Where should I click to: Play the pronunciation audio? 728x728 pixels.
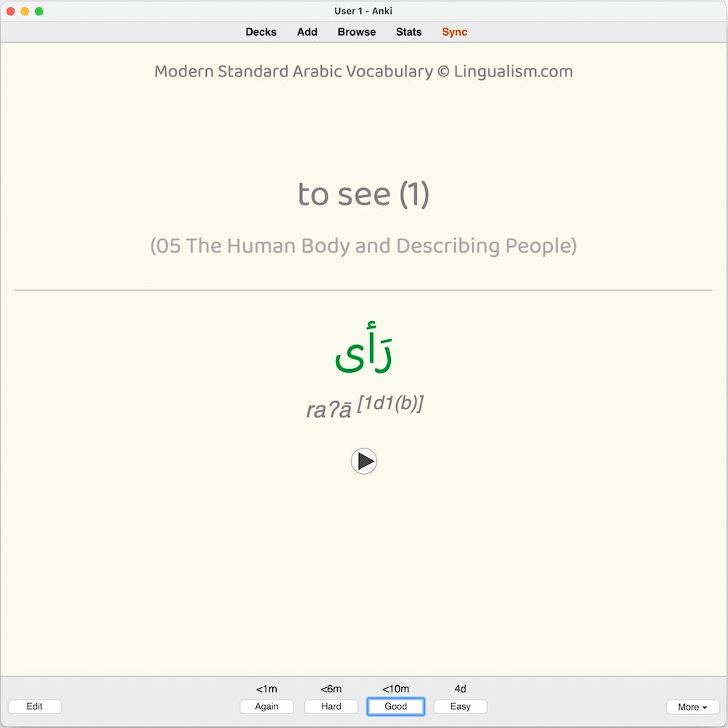coord(364,460)
